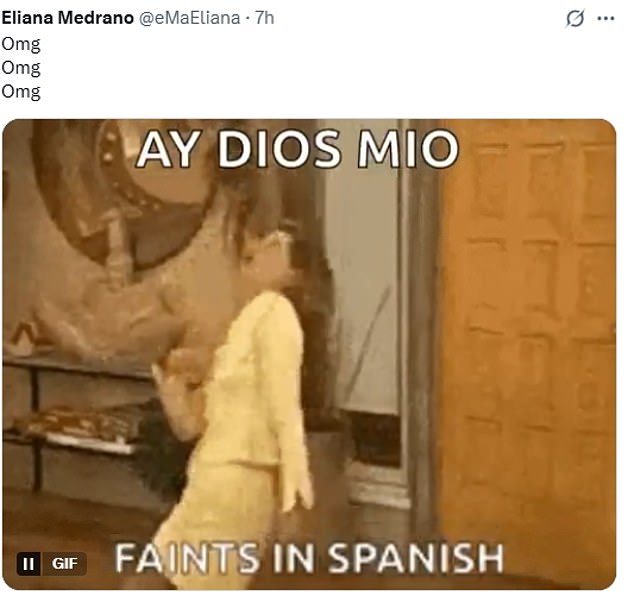Open the post via 7h timestamp
This screenshot has width=634, height=596.
tap(264, 18)
